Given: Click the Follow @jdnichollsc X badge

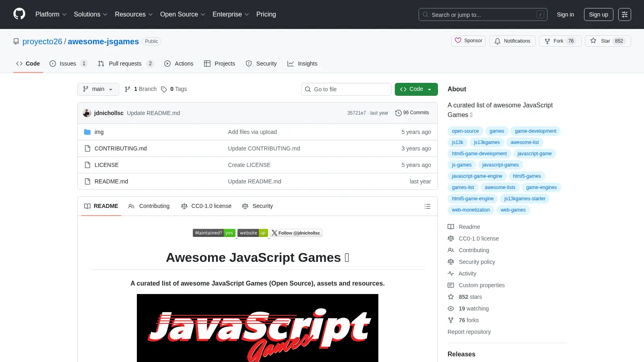Looking at the screenshot, I should (296, 233).
